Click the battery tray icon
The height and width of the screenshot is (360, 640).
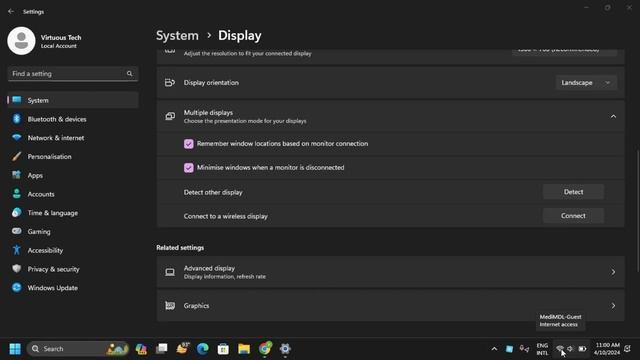pyautogui.click(x=582, y=349)
